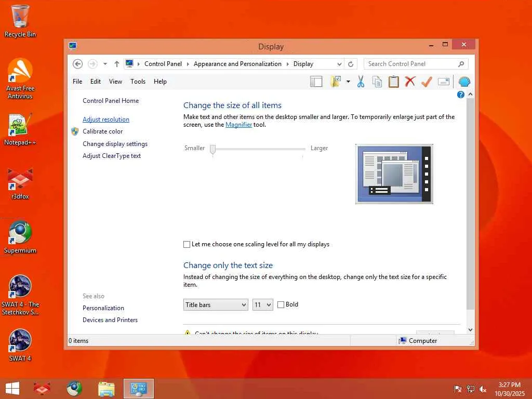Click the Copy toolbar icon
This screenshot has height=399, width=532.
[377, 82]
